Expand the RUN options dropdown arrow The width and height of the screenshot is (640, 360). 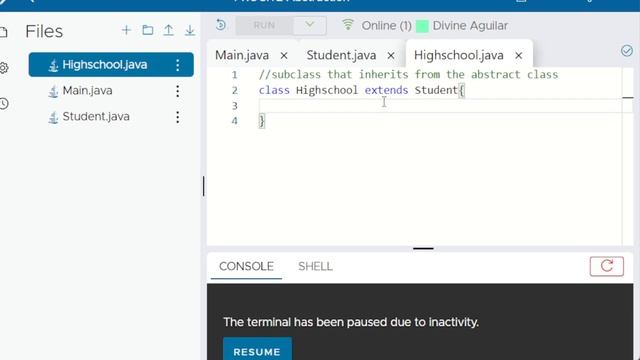(310, 25)
